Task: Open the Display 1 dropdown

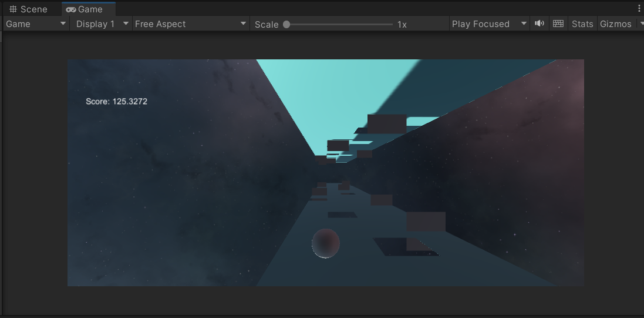Action: pyautogui.click(x=101, y=24)
